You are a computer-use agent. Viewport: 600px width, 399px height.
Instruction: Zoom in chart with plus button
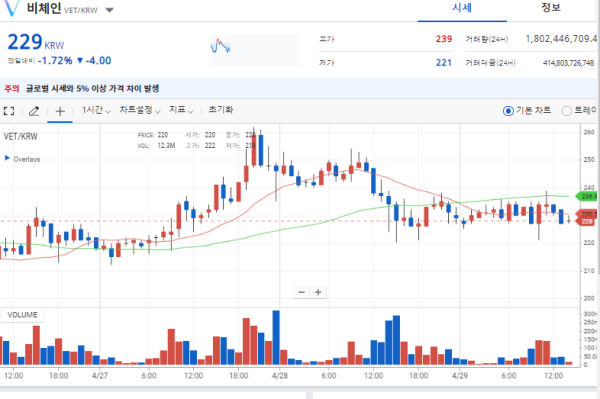(318, 292)
